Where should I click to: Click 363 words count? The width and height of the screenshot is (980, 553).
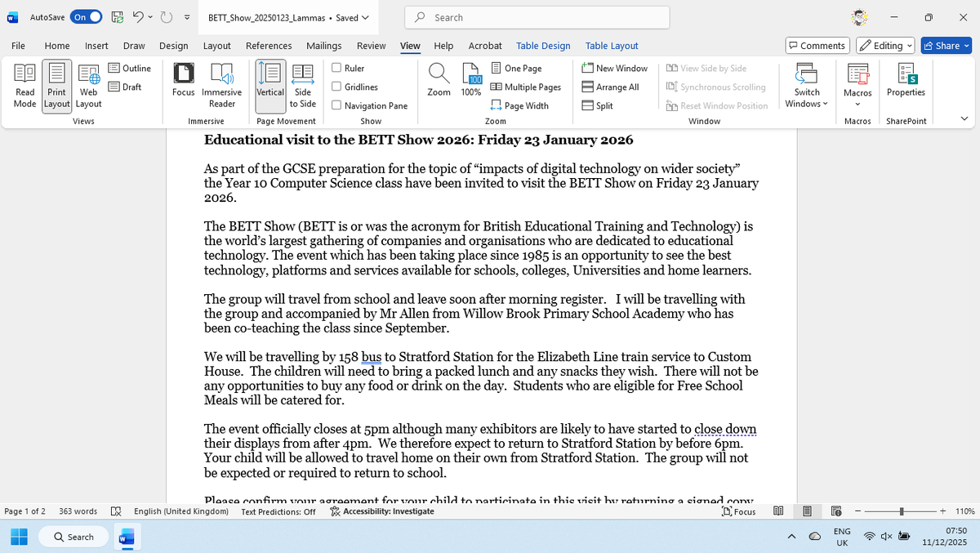(78, 511)
